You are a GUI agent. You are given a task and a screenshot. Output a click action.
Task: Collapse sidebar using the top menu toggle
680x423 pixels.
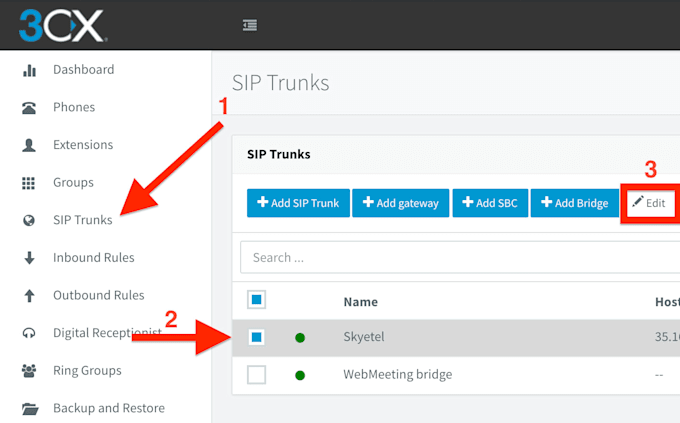click(x=250, y=25)
